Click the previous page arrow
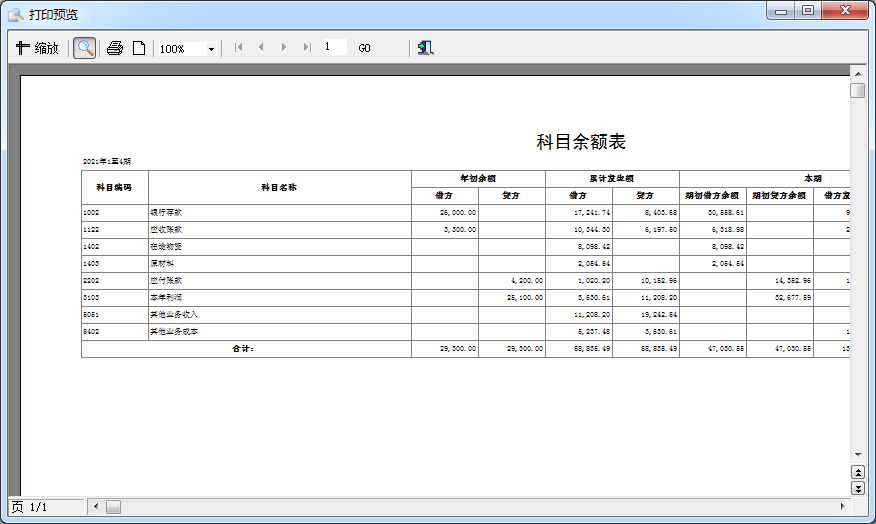Screen dimensions: 876x524 click(261, 48)
